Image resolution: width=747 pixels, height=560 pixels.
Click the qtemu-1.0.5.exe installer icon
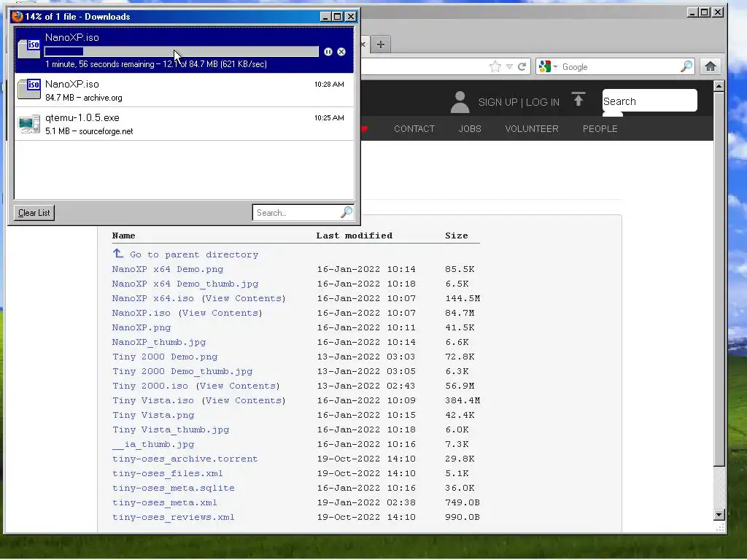[29, 123]
